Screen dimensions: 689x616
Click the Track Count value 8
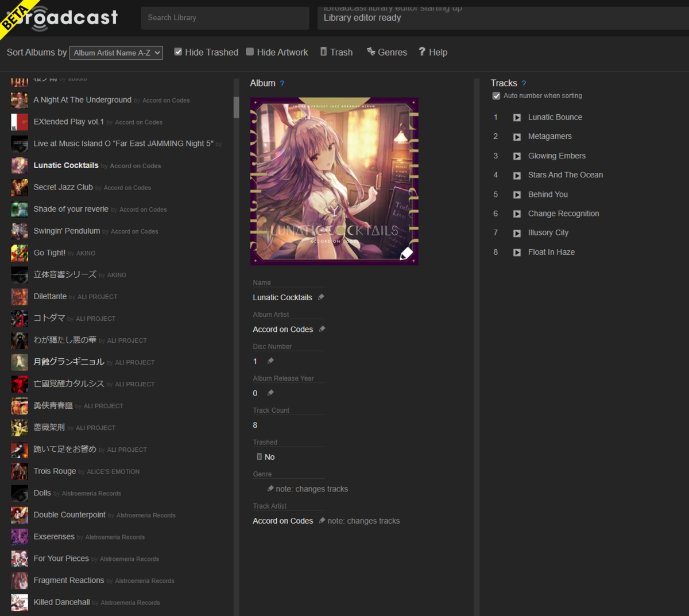point(255,425)
